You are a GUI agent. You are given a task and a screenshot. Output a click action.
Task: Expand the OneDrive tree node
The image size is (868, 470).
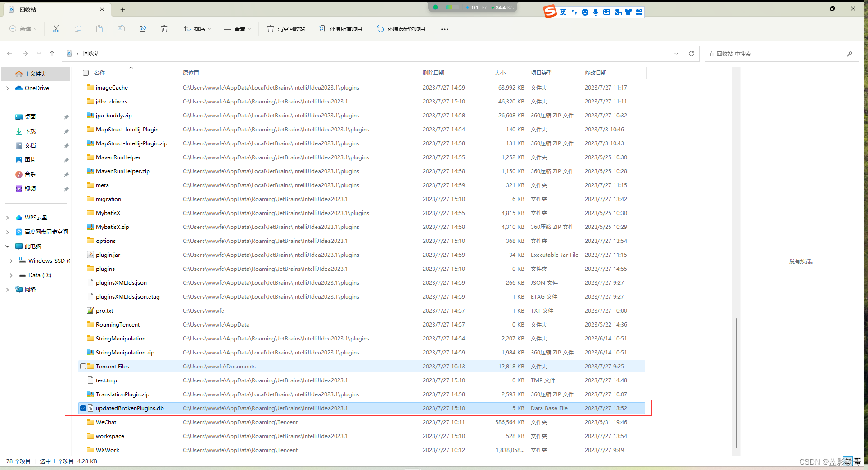click(x=7, y=88)
